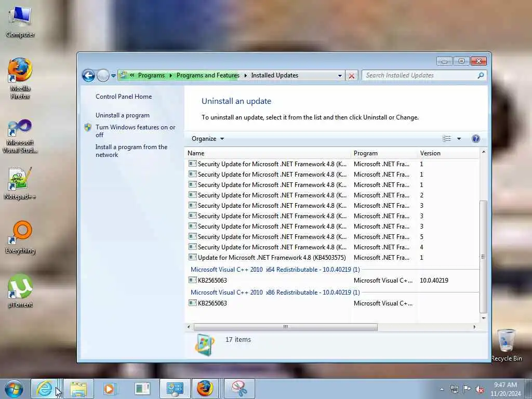
Task: Select the Notepad++ desktop shortcut
Action: coord(20,183)
